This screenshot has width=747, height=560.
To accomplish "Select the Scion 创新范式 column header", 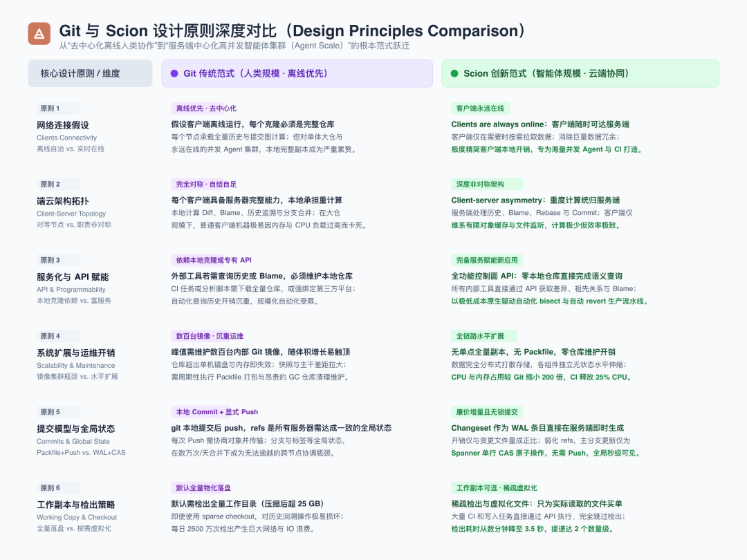I will (580, 73).
